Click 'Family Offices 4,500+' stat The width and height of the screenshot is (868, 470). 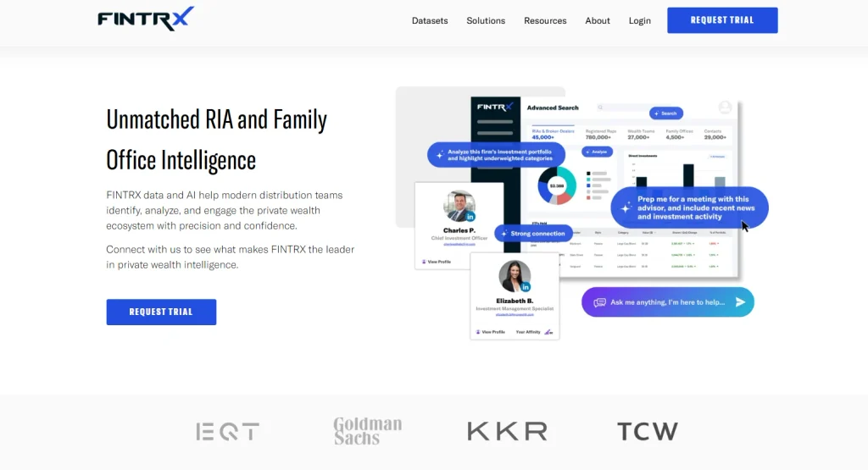tap(679, 134)
